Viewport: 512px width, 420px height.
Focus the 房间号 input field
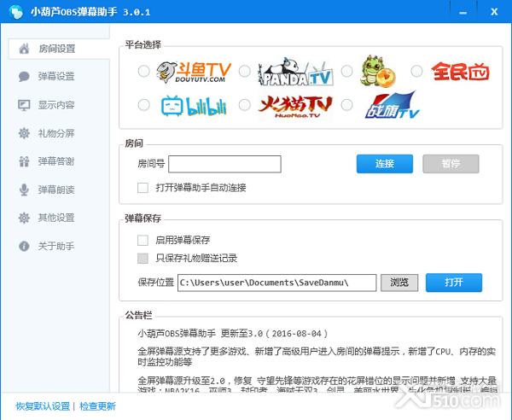tap(224, 164)
